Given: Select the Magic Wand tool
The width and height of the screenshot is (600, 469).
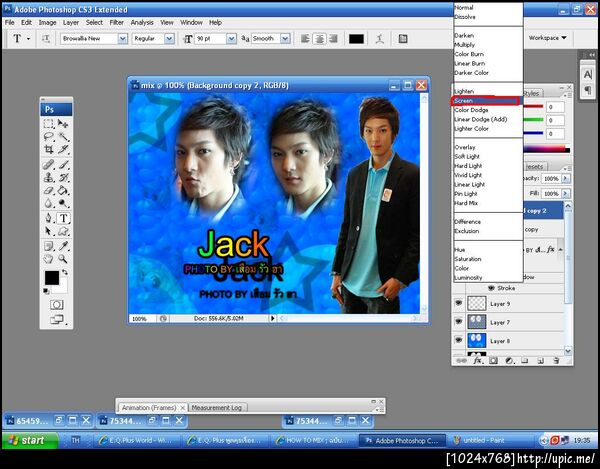Looking at the screenshot, I should tap(63, 137).
